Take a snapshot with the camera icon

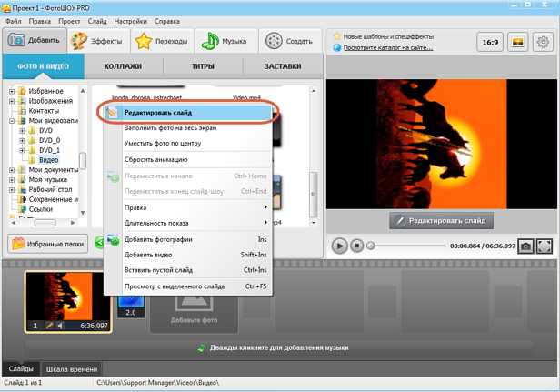[525, 246]
